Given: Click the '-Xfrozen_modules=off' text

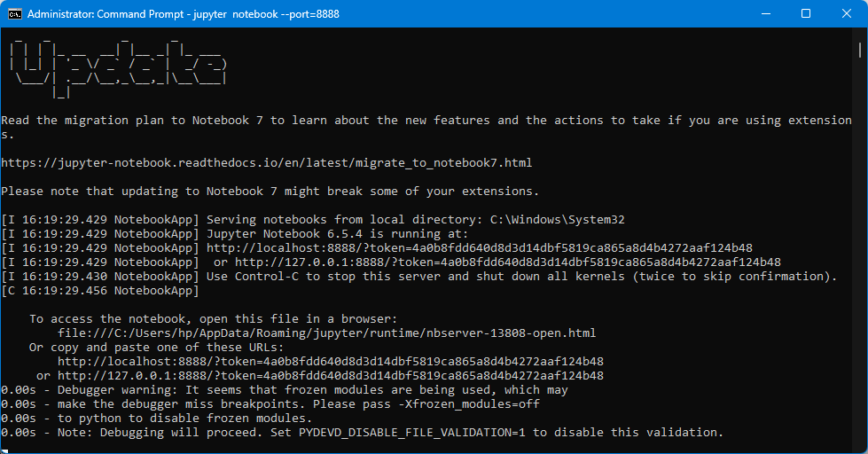Looking at the screenshot, I should 469,404.
